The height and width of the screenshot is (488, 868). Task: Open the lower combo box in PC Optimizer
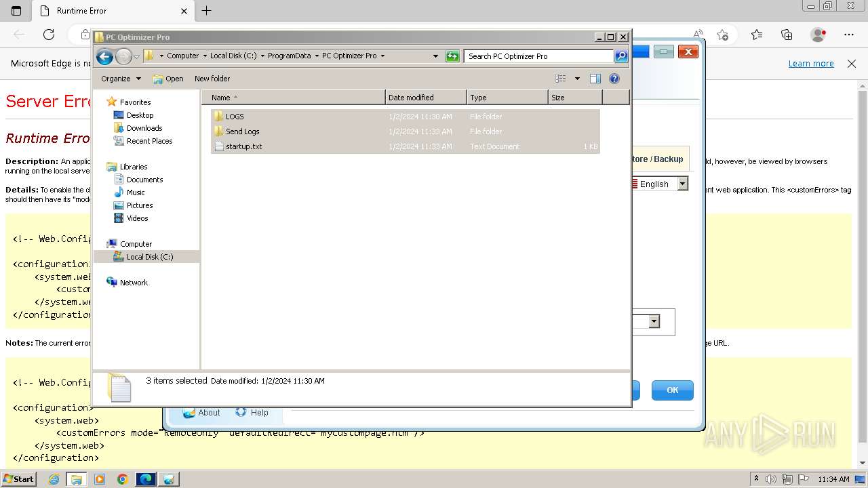654,321
